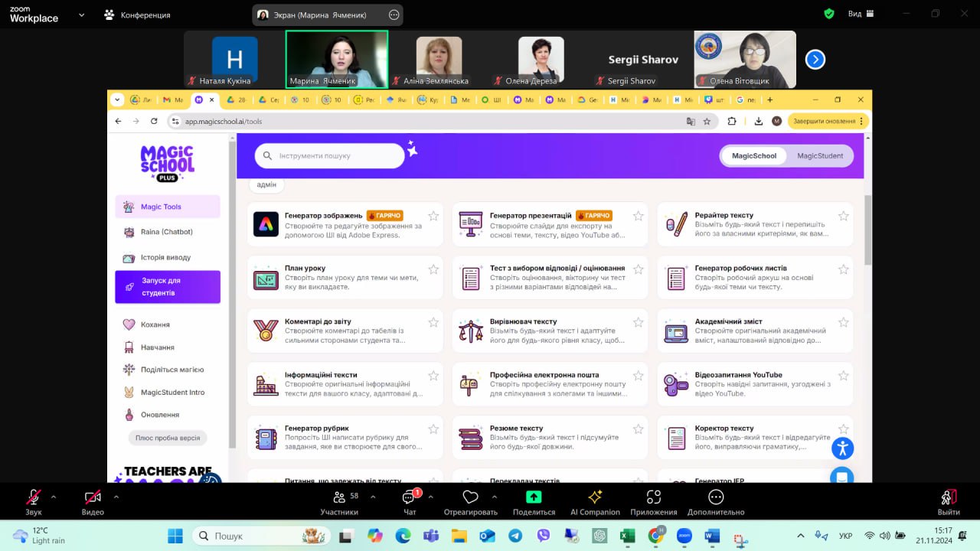
Task: Open Zoom AI Companion
Action: [x=595, y=502]
